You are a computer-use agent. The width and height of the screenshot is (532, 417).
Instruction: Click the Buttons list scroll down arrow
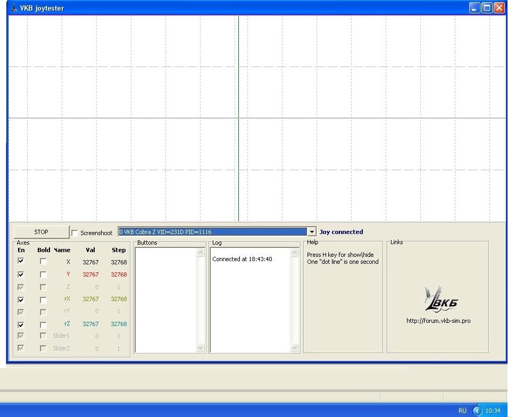(x=200, y=347)
